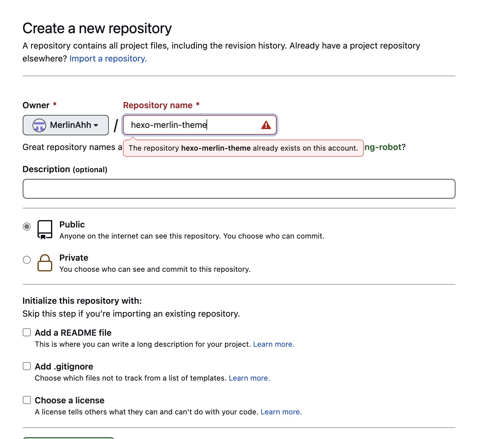Open Learn more link for .gitignore
The width and height of the screenshot is (504, 439).
(x=249, y=378)
